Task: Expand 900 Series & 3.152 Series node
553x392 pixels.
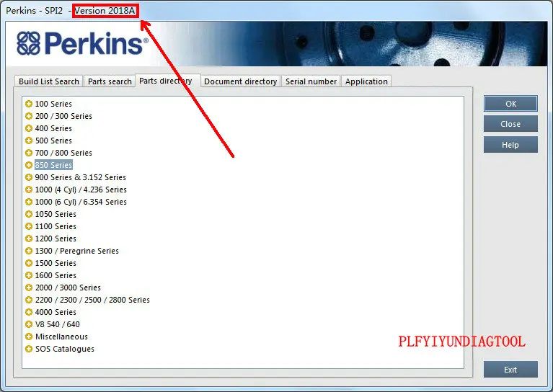Action: [x=29, y=177]
